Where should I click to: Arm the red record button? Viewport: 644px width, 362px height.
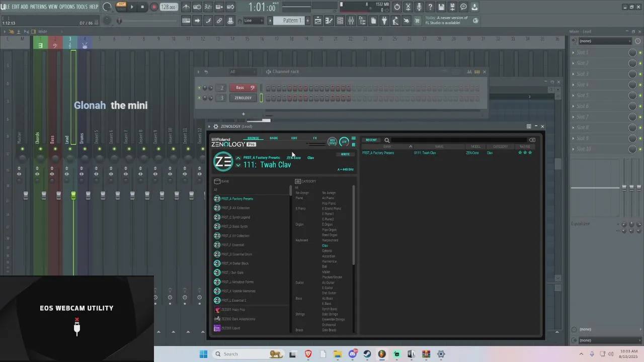point(154,7)
